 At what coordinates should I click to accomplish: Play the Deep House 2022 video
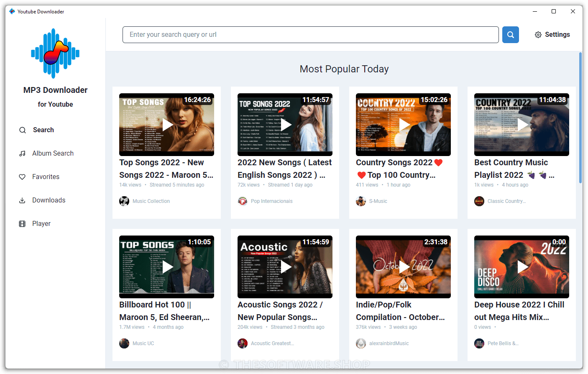click(522, 267)
